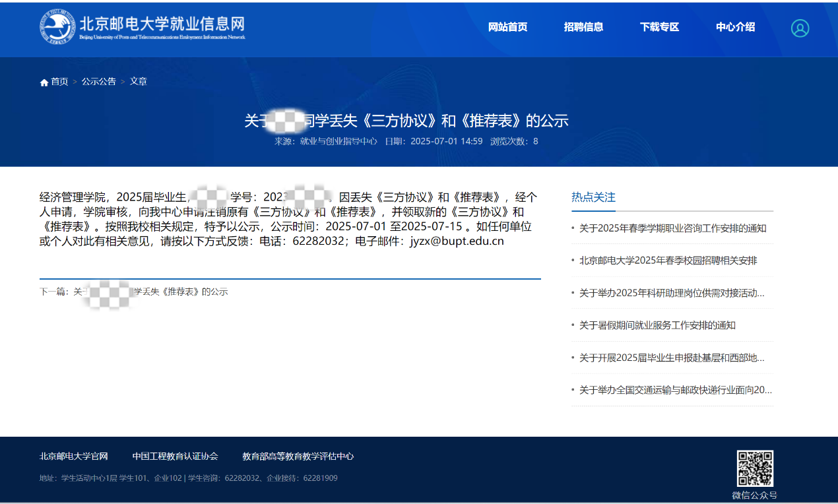Open 毕业生申报赴基层和西部地区 article
838x504 pixels.
tap(672, 358)
